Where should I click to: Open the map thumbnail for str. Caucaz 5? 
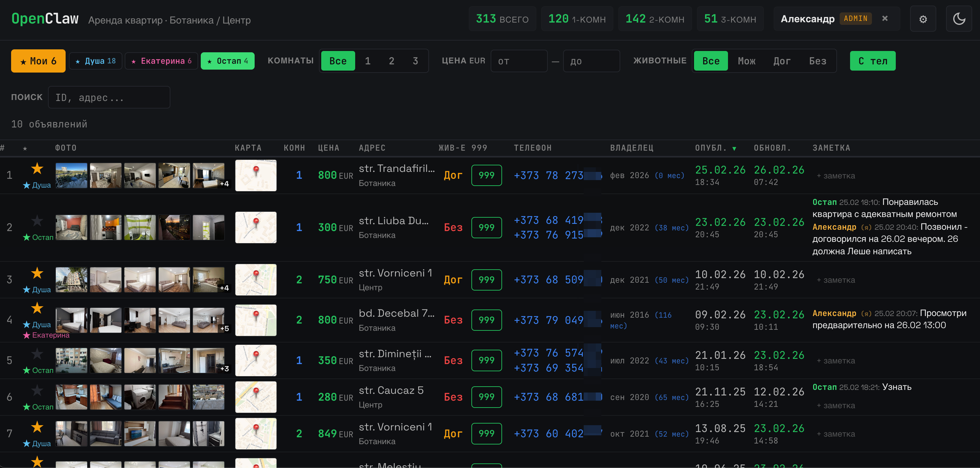256,397
